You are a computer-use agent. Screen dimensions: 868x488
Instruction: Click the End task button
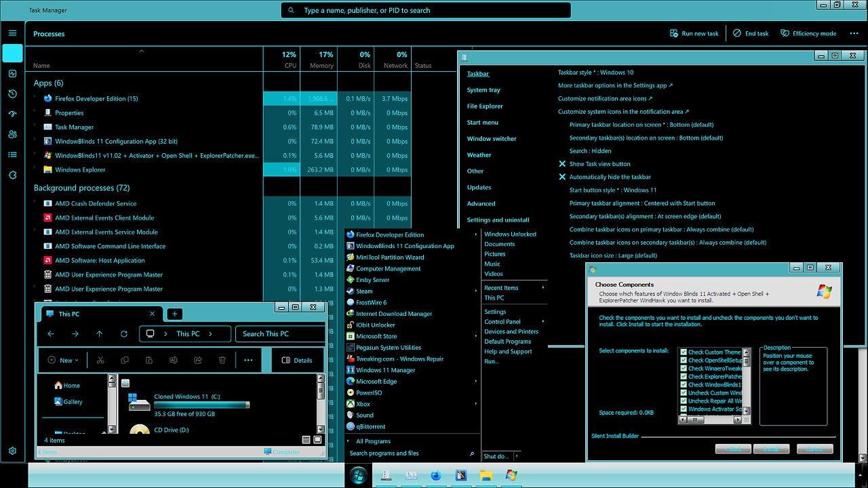click(751, 33)
